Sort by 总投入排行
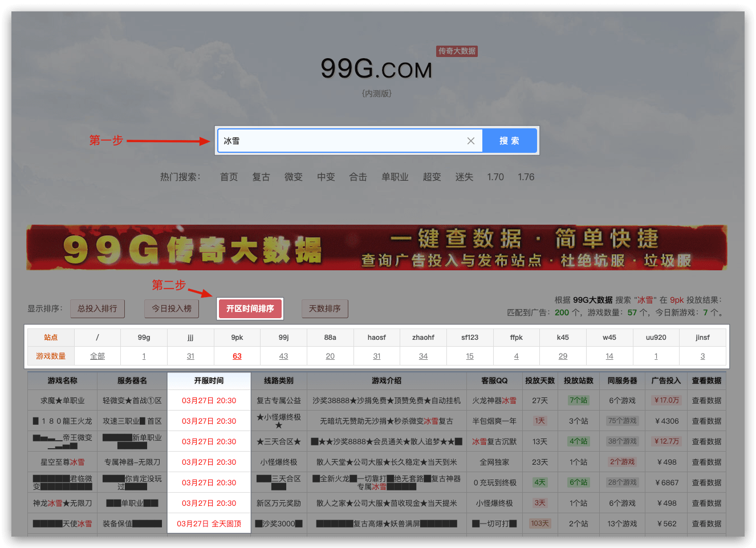Image resolution: width=756 pixels, height=548 pixels. coord(97,308)
